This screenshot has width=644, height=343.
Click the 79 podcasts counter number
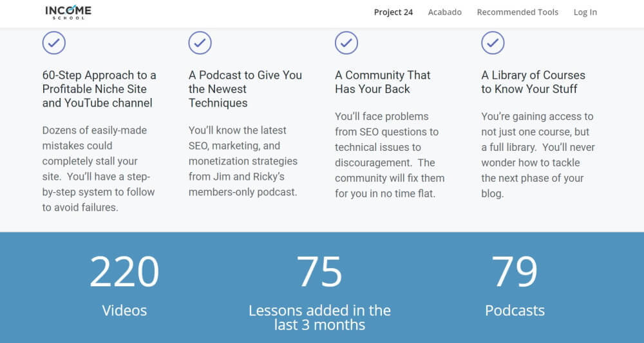click(x=515, y=271)
